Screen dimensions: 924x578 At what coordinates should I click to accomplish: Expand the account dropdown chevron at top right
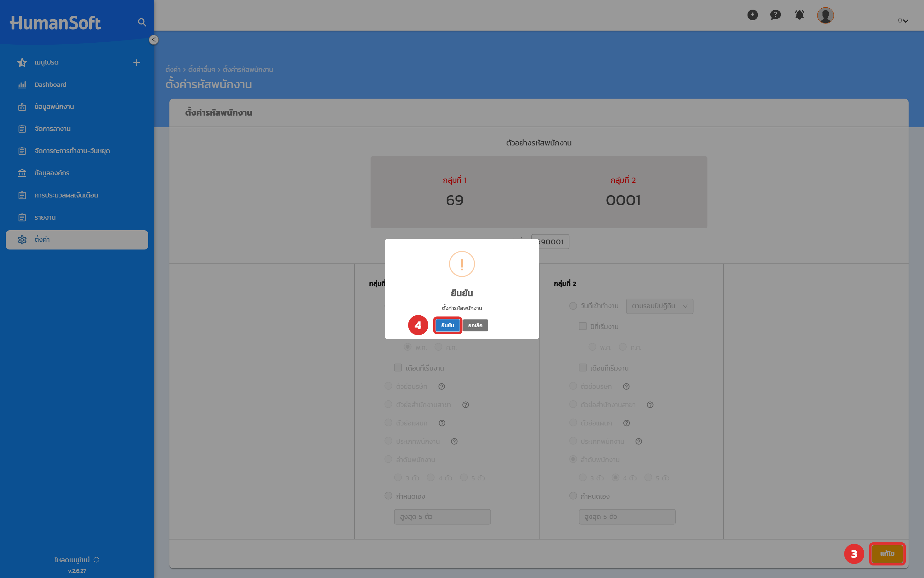point(905,21)
